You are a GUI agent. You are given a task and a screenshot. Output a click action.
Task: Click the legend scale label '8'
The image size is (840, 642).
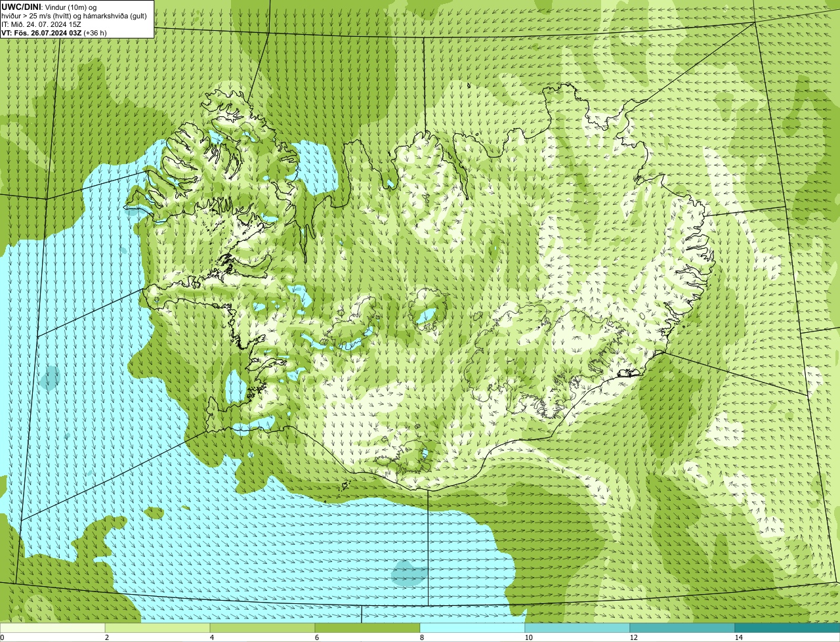coord(421,637)
